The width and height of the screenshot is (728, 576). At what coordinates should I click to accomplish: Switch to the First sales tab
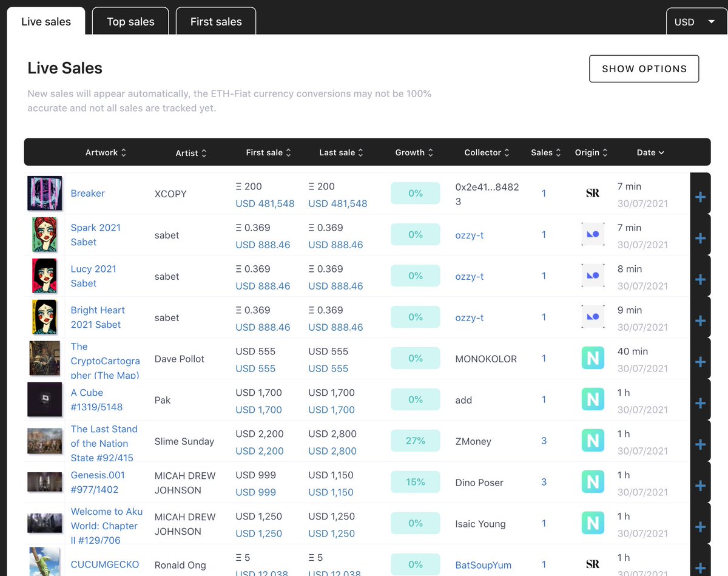216,21
